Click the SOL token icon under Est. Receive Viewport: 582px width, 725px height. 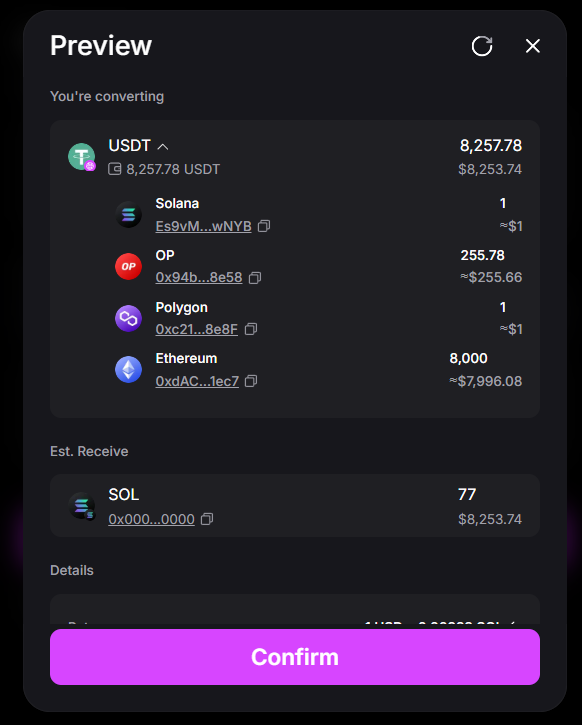point(82,506)
